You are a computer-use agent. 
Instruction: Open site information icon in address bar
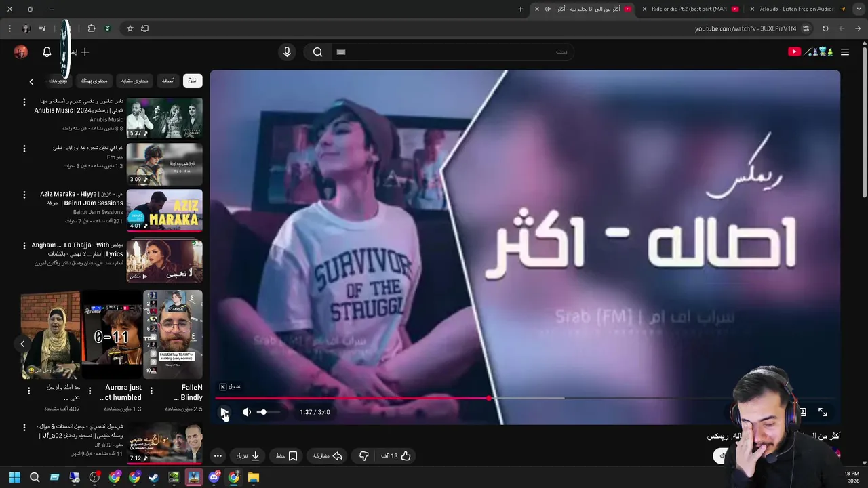click(x=806, y=28)
